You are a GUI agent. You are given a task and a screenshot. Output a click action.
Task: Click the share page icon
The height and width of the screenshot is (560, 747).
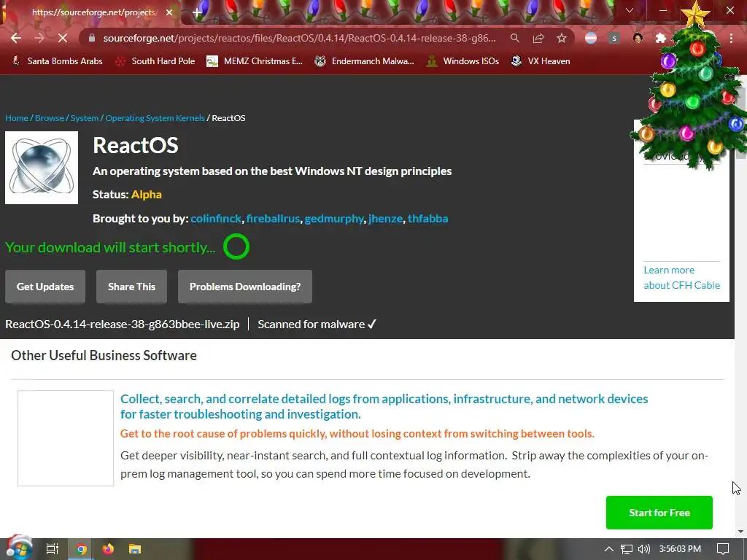[538, 38]
